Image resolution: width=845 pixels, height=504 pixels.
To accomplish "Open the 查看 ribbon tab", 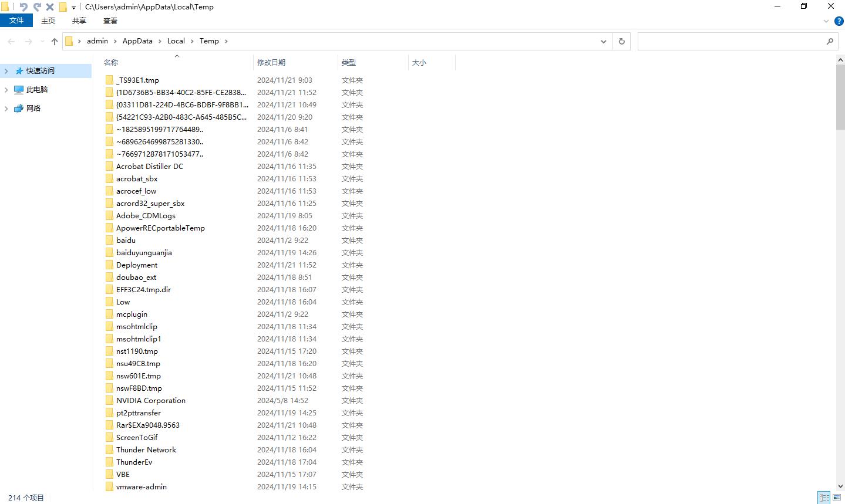I will point(110,21).
